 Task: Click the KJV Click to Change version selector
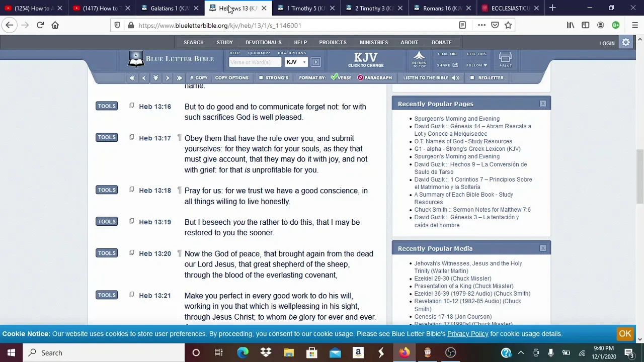[x=366, y=60]
